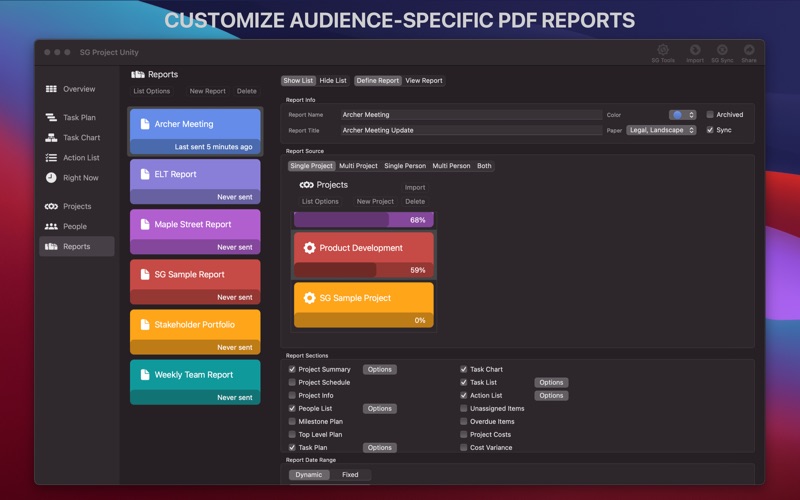
Task: Click the SG Sample Report document icon
Action: pyautogui.click(x=145, y=274)
